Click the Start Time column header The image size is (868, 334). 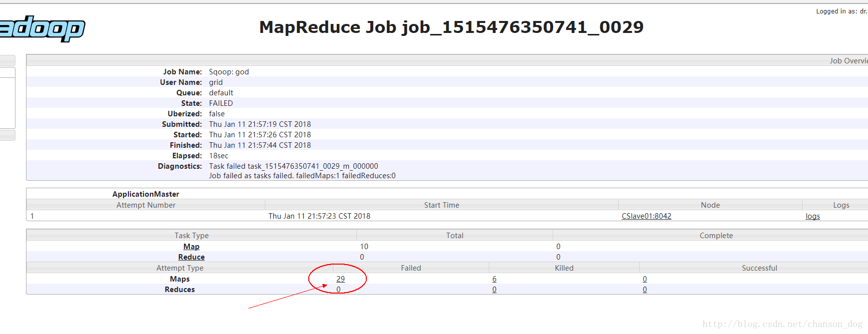[x=442, y=205]
